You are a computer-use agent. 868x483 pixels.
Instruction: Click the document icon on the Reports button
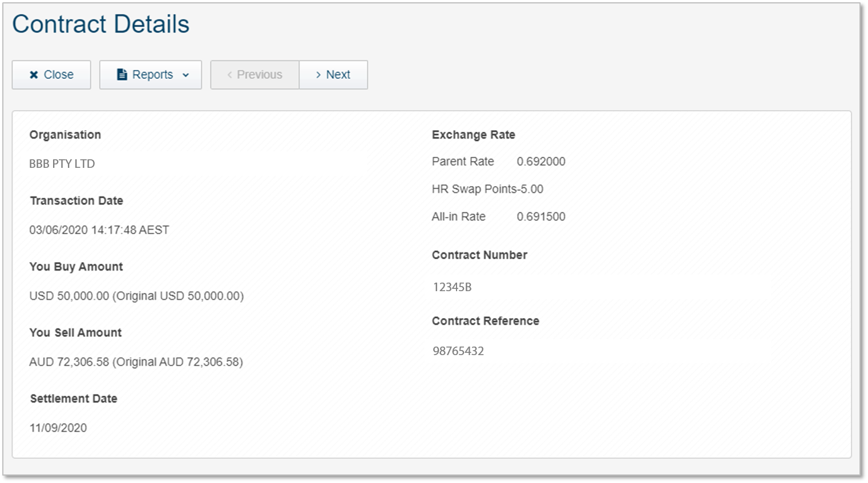tap(122, 75)
